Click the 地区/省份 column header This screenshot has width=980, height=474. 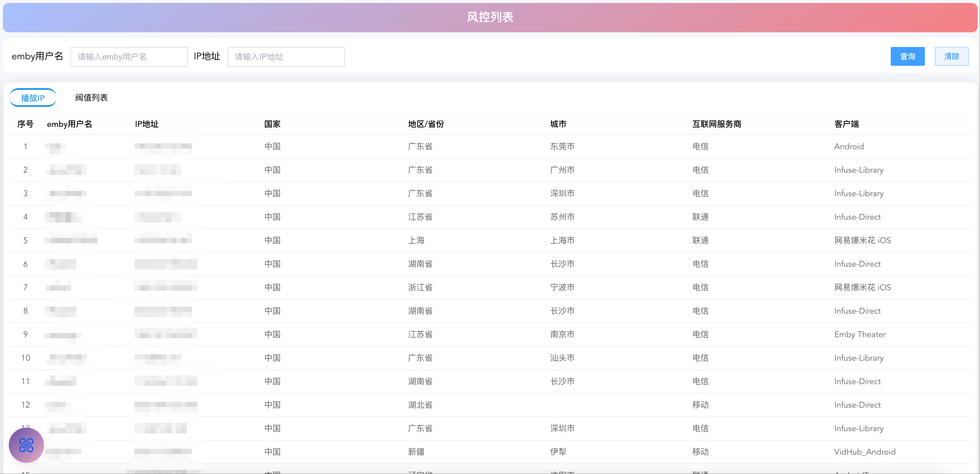[x=426, y=124]
